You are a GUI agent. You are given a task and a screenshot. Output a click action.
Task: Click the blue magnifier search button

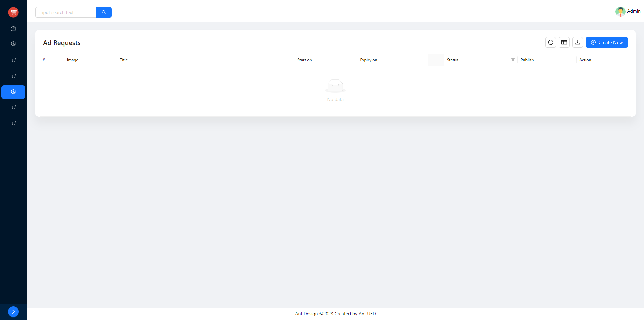pos(104,12)
